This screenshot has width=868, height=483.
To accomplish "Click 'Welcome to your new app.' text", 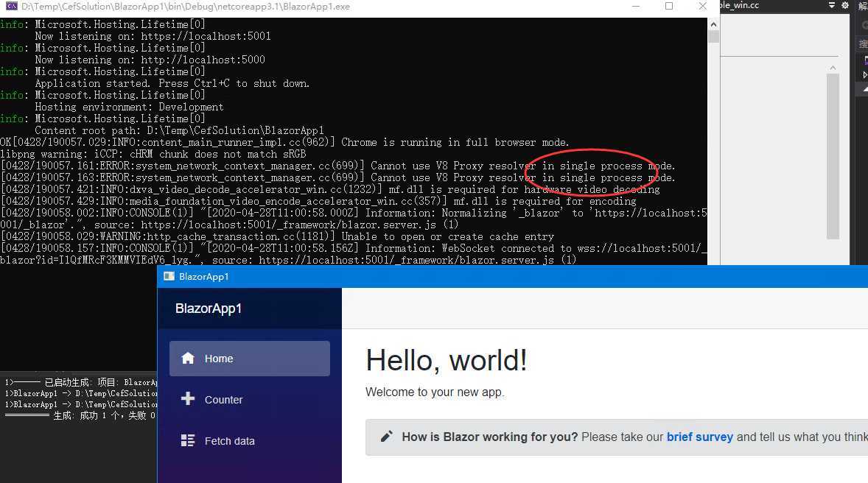I will [x=435, y=392].
